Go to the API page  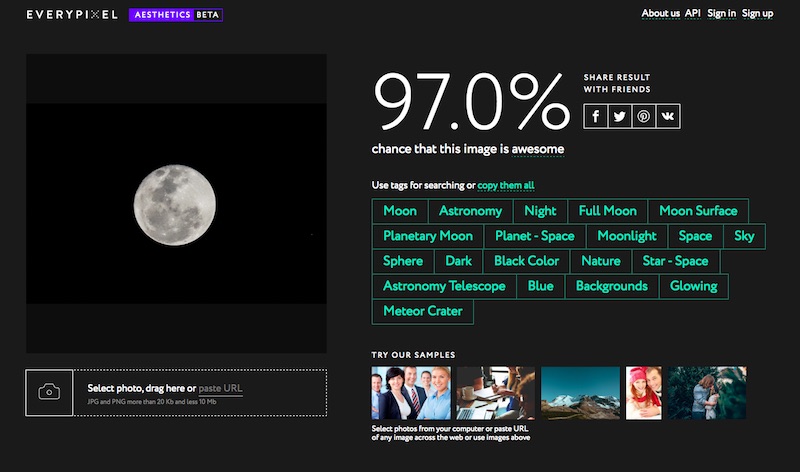[692, 13]
